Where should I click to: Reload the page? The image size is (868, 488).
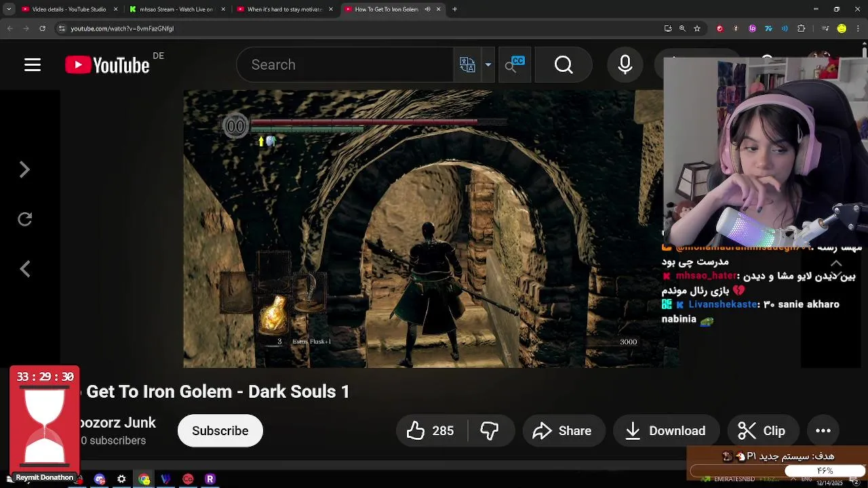coord(42,28)
